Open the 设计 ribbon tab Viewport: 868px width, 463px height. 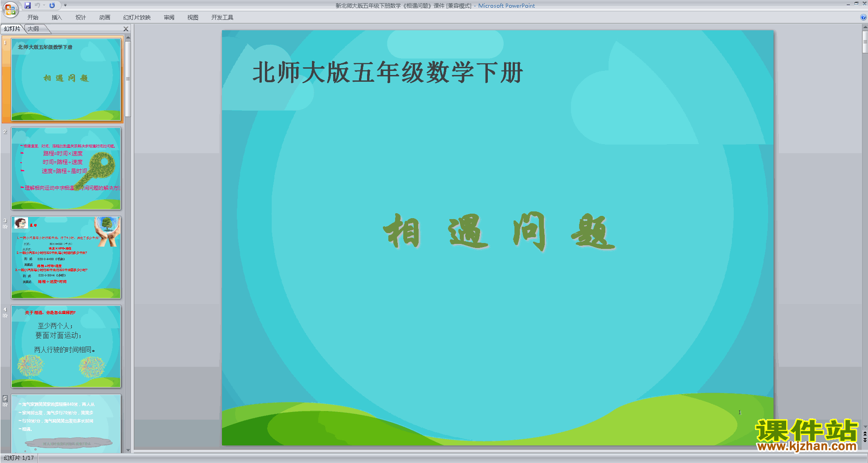80,18
